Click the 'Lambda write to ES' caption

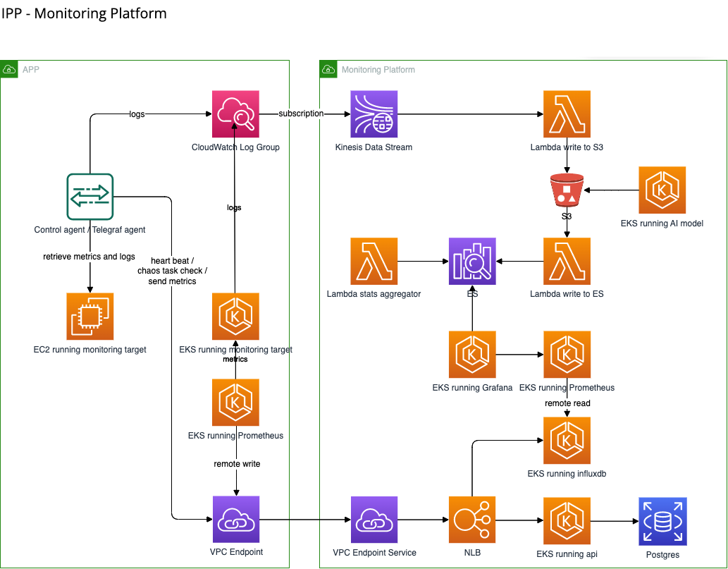point(567,294)
